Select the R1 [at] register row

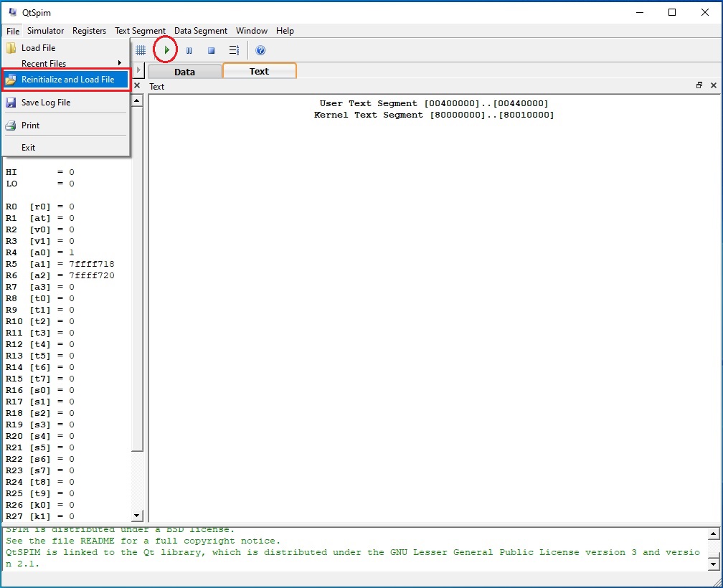point(39,218)
